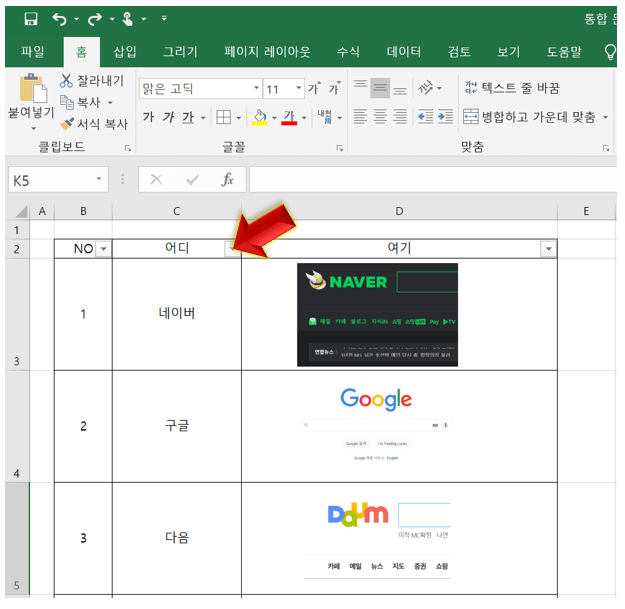
Task: Click the 내천 phonetic guide icon
Action: (x=324, y=117)
